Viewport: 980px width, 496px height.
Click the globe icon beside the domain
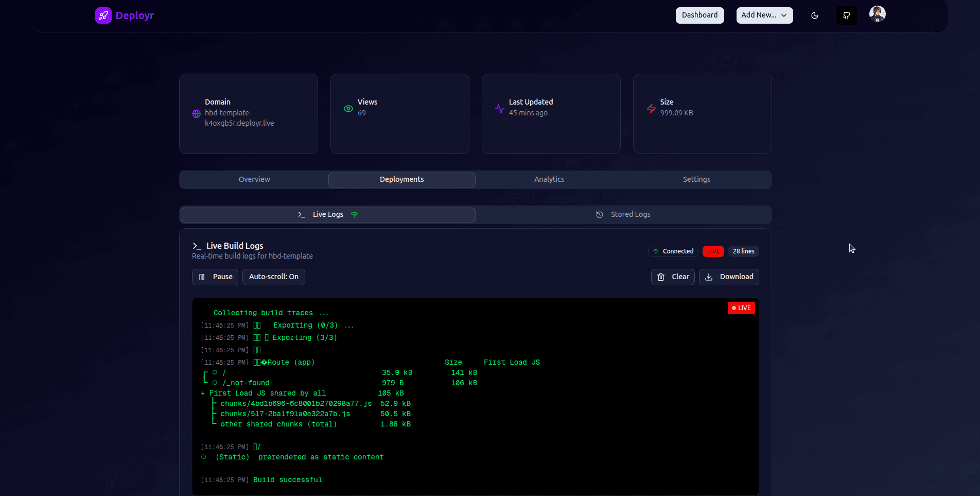pyautogui.click(x=196, y=114)
